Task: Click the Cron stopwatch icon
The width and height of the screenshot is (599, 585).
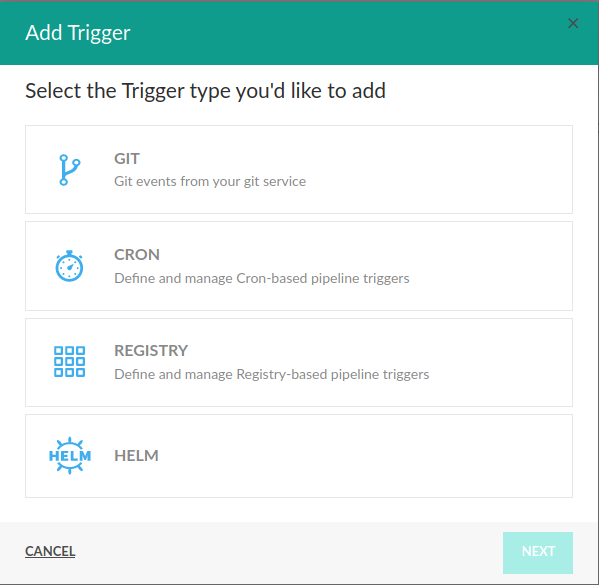Action: click(69, 266)
